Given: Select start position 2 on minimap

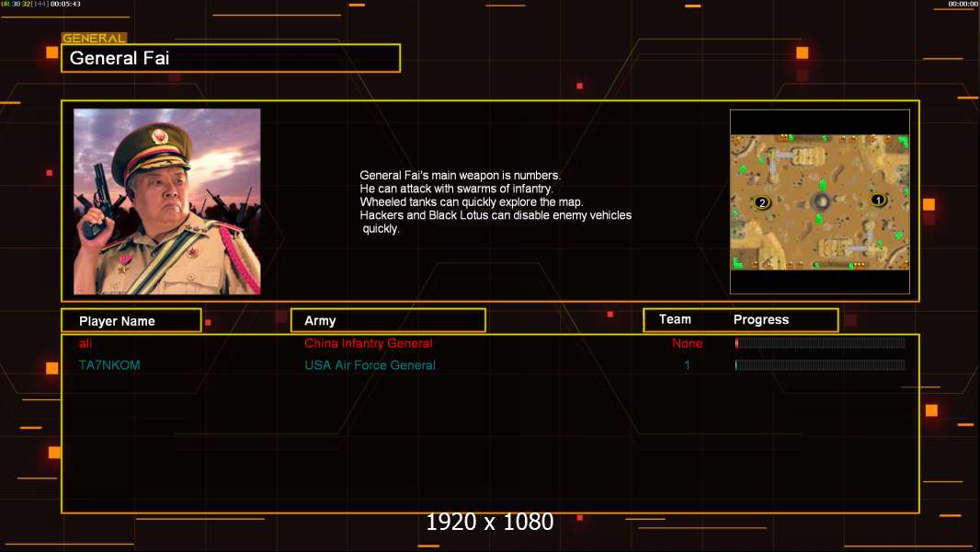Looking at the screenshot, I should pos(761,202).
